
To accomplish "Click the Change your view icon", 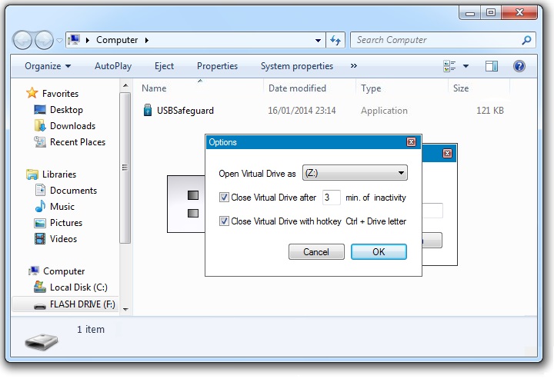I will pos(449,66).
